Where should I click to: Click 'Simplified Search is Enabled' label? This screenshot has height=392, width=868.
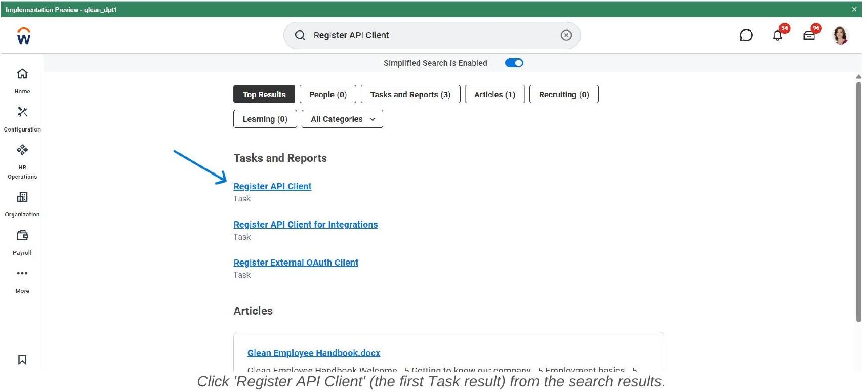click(x=435, y=63)
